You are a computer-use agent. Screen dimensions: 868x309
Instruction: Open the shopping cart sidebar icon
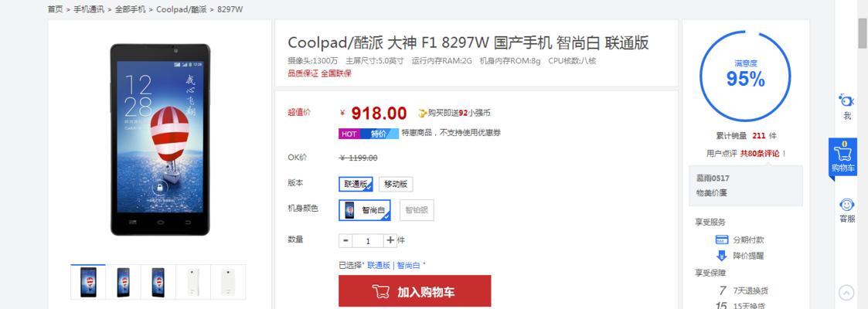tap(842, 158)
